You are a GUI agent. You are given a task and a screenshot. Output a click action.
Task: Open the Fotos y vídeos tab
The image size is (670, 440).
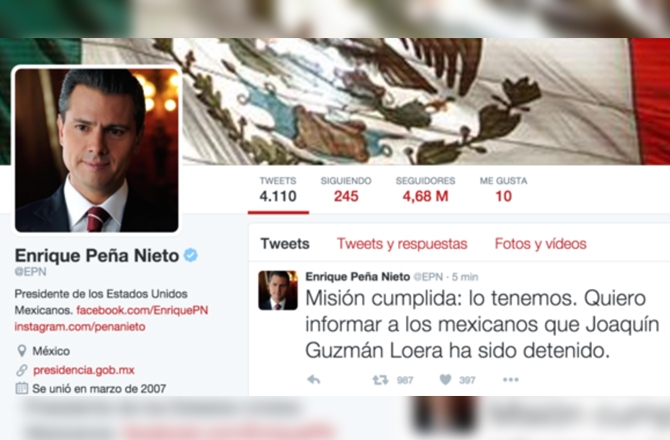(x=541, y=243)
